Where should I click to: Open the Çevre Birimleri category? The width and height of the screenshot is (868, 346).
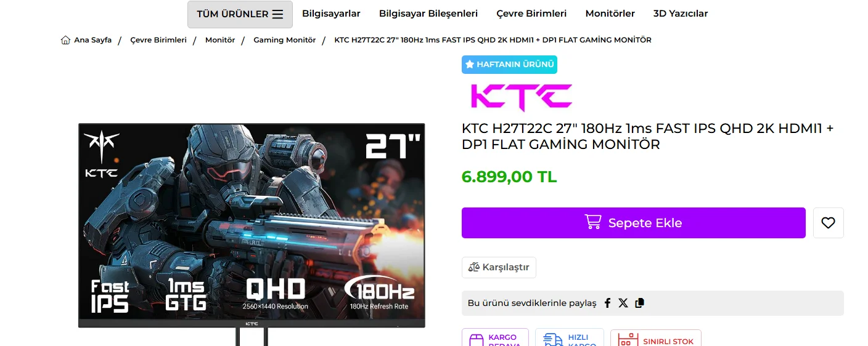[531, 14]
